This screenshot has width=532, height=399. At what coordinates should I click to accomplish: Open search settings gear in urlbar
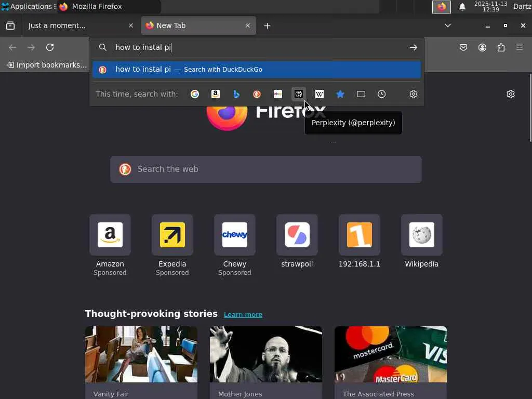[x=413, y=94]
